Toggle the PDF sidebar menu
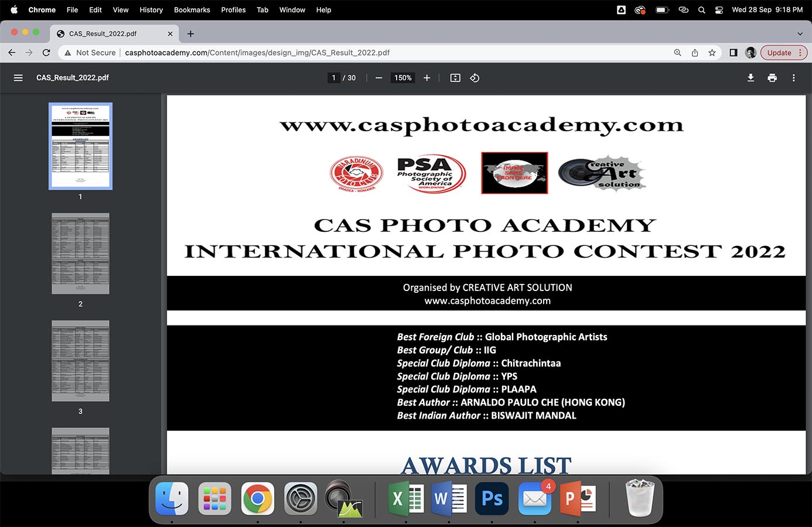The width and height of the screenshot is (812, 527). (x=18, y=78)
